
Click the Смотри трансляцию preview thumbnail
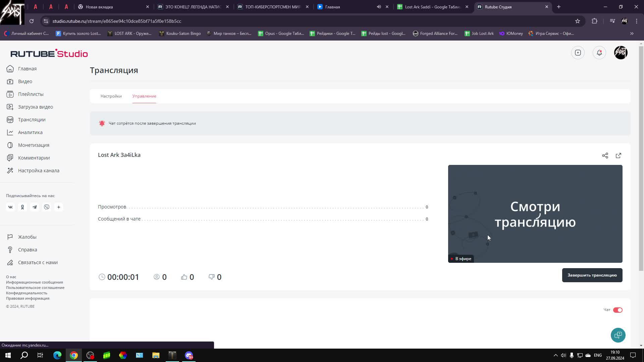pyautogui.click(x=535, y=214)
